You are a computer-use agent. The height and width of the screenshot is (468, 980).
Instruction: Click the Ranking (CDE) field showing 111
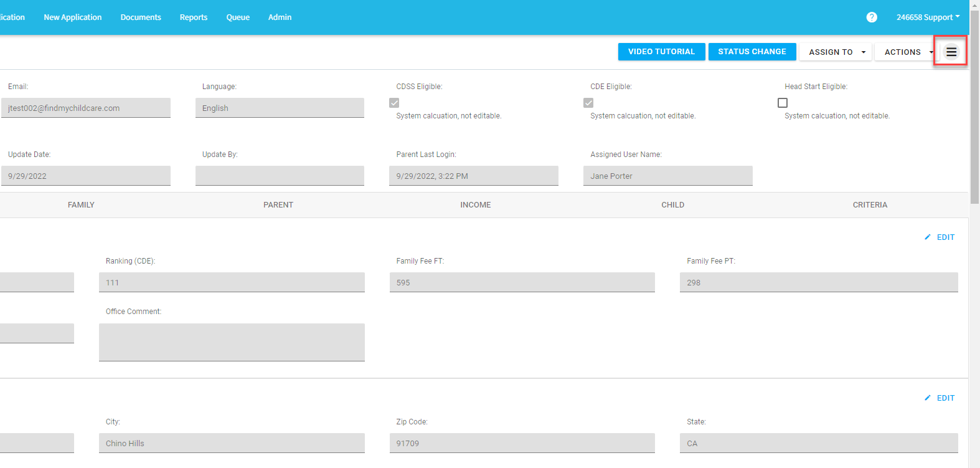[x=232, y=282]
